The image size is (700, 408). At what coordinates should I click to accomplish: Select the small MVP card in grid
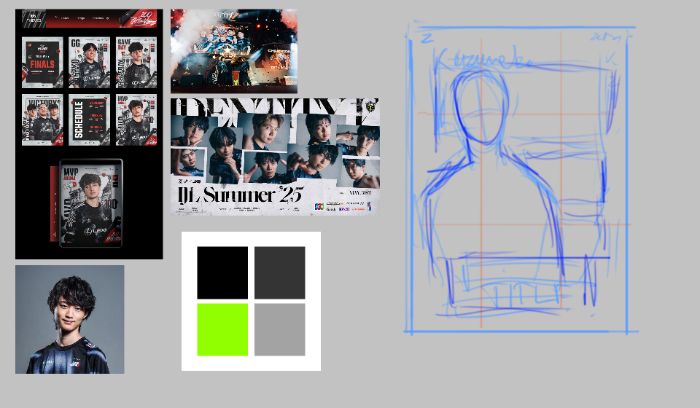(137, 120)
